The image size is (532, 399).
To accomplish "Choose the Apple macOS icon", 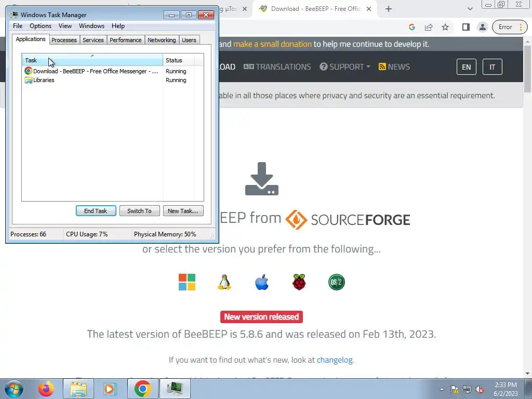I will pyautogui.click(x=262, y=282).
